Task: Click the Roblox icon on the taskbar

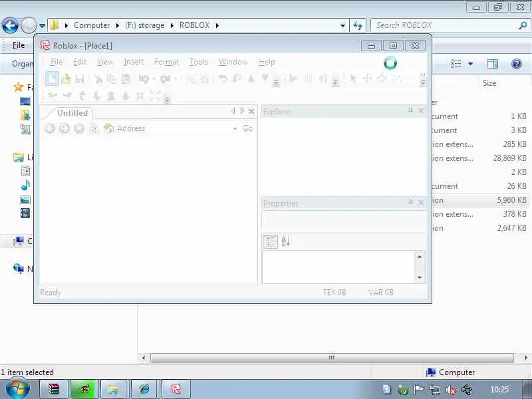Action: [176, 389]
